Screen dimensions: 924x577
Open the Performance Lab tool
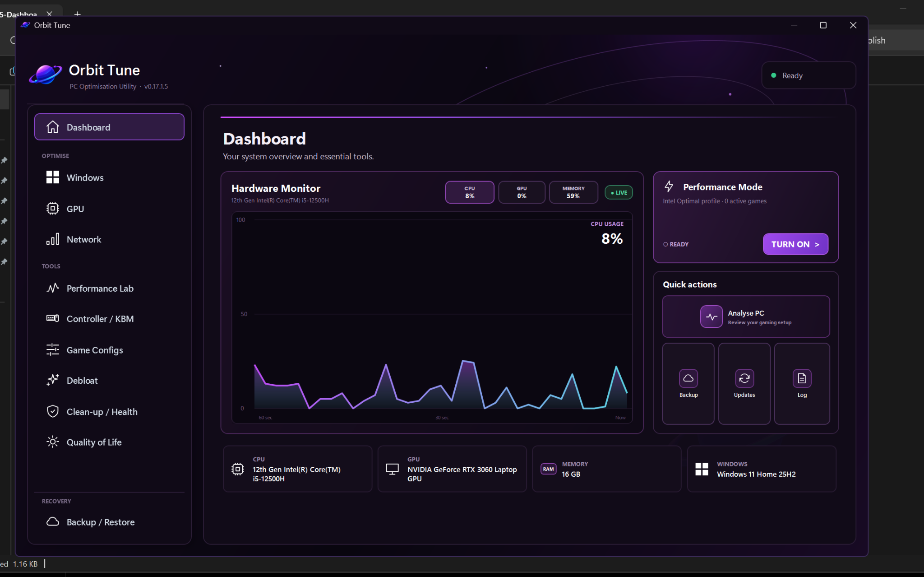[109, 288]
